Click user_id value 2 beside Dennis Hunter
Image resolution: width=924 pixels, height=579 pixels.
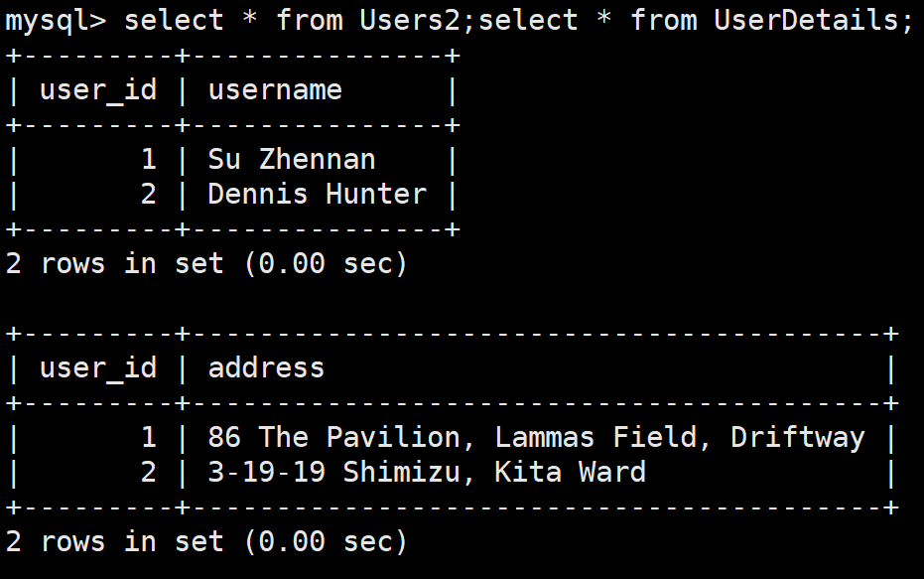(x=148, y=195)
